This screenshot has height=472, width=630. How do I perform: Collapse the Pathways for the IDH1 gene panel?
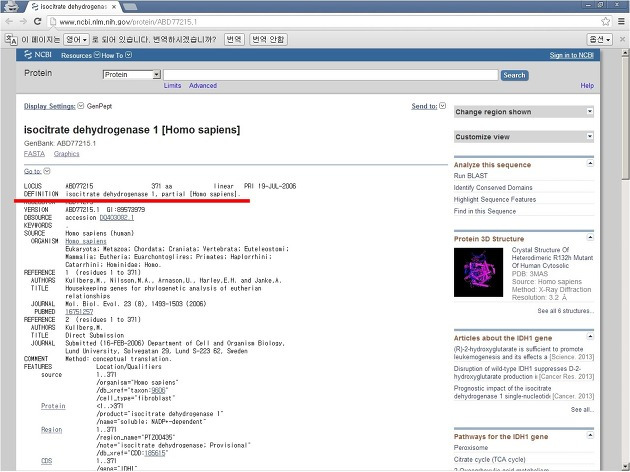[590, 435]
